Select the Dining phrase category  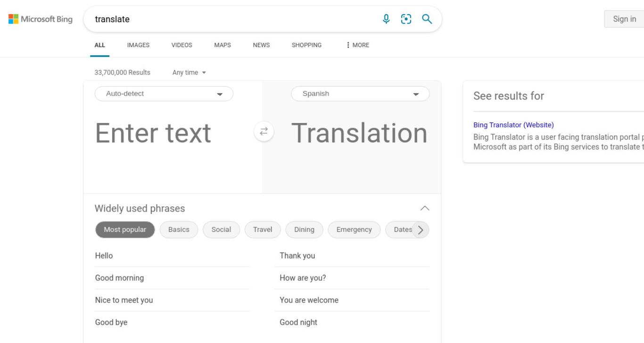(x=304, y=230)
